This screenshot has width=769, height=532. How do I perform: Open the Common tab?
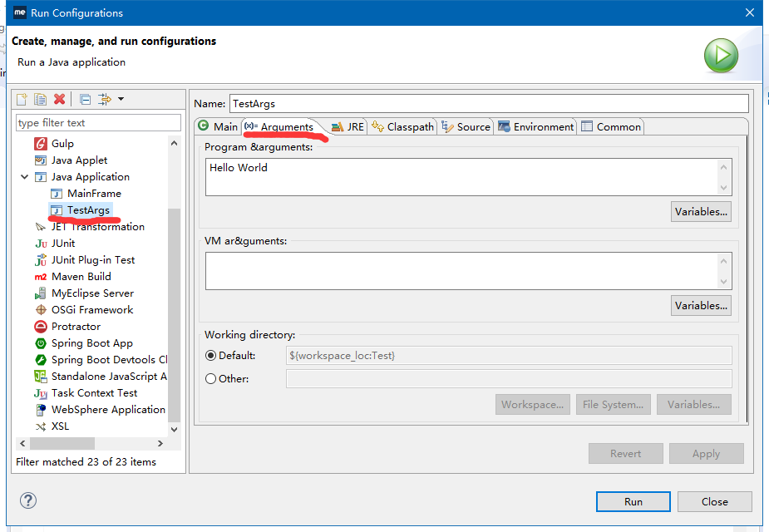[611, 127]
